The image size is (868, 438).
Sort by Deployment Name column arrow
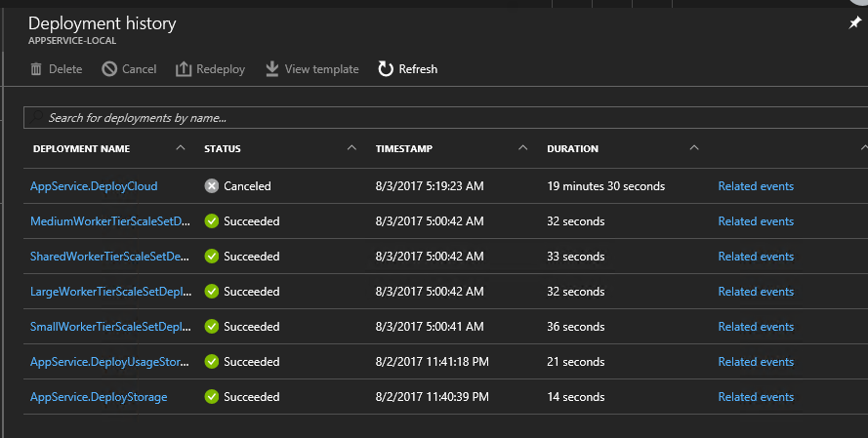181,147
